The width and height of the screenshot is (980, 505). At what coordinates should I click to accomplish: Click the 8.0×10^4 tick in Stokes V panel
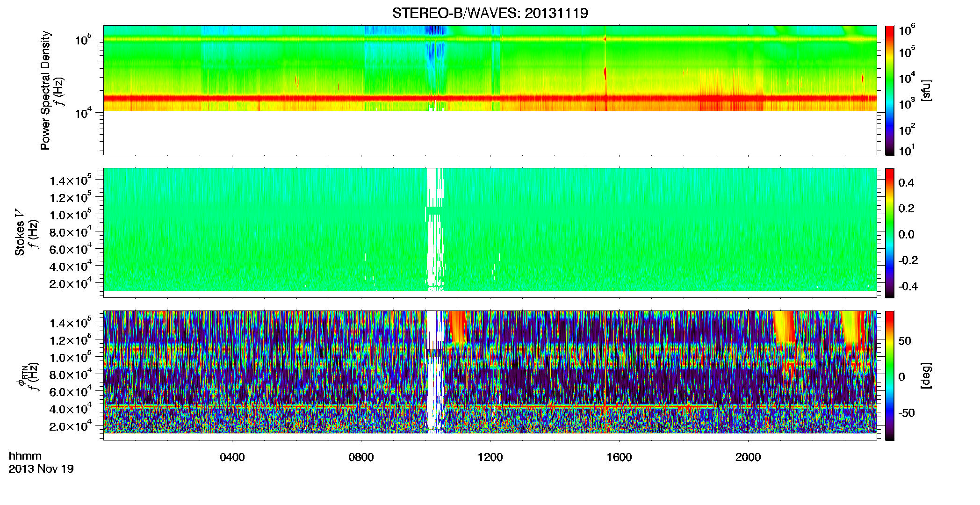click(71, 232)
